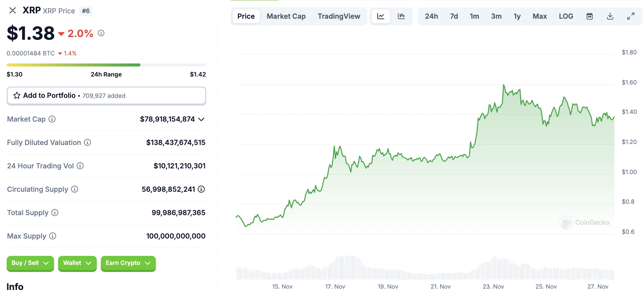Select the line chart icon
This screenshot has height=300, width=644.
click(x=380, y=16)
